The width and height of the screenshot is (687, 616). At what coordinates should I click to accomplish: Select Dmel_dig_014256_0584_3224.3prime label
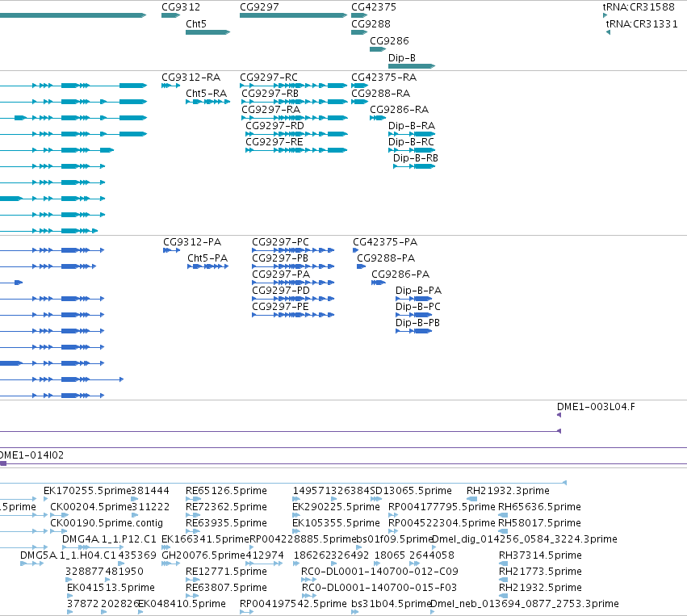tap(525, 539)
